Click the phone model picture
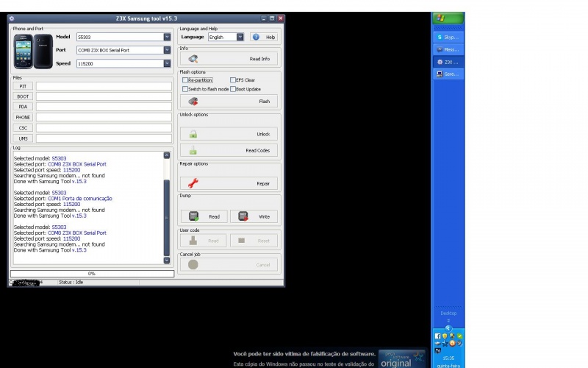The width and height of the screenshot is (588, 368). tap(33, 52)
